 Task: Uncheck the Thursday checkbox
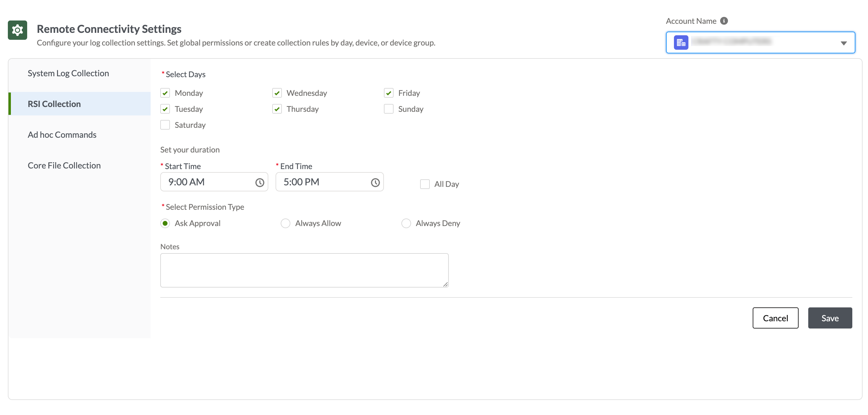(277, 109)
